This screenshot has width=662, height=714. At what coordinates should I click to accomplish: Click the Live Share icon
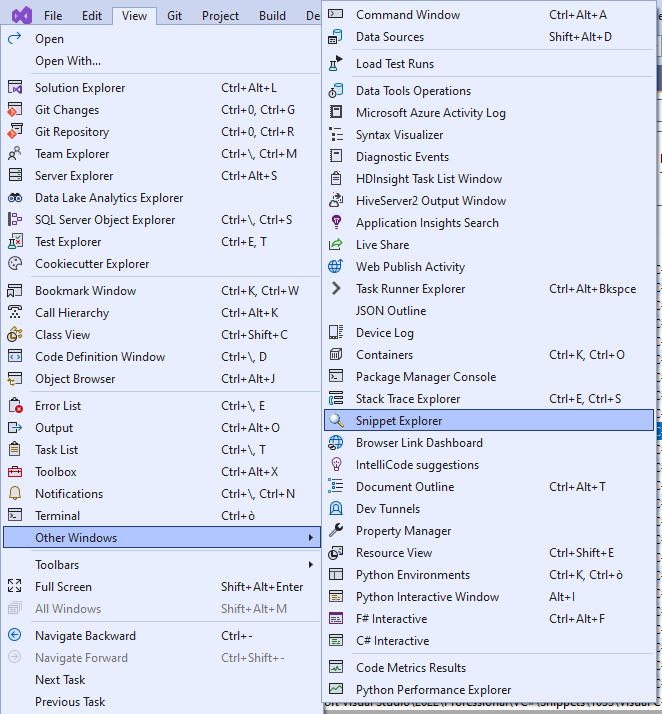[x=336, y=245]
